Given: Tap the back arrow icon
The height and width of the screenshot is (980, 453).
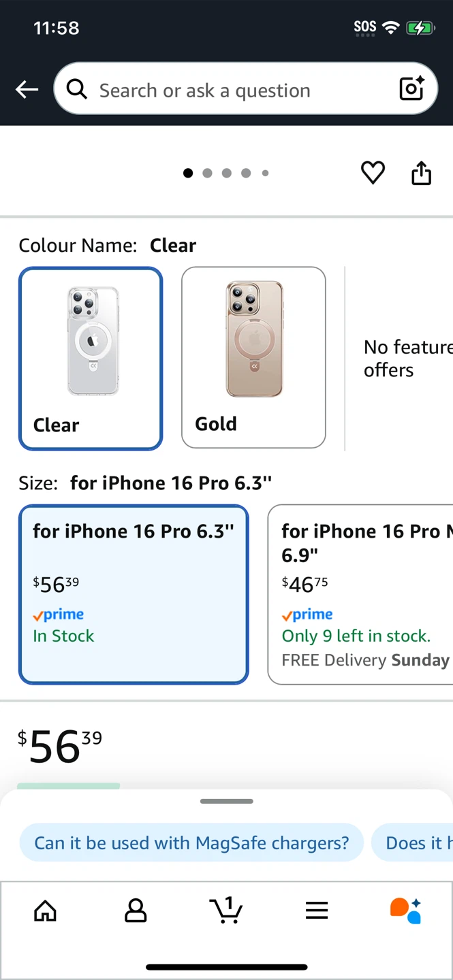Looking at the screenshot, I should 27,89.
